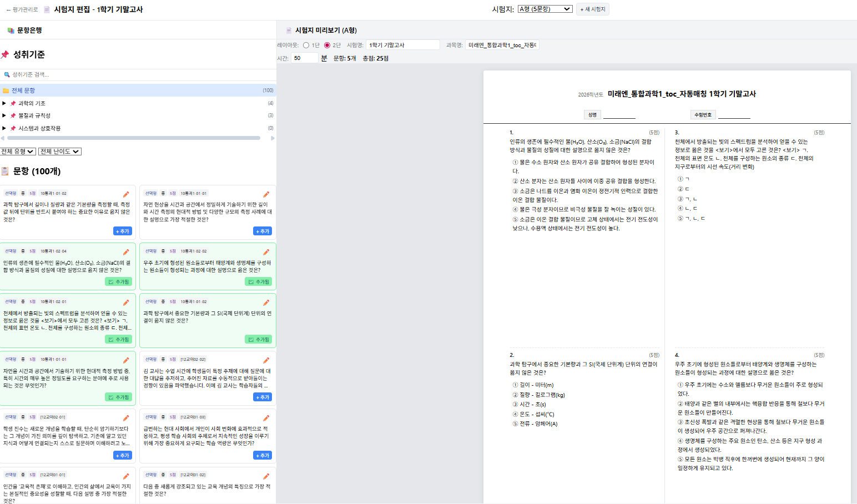This screenshot has height=504, width=857.
Task: Select the 1단 layout radio button
Action: pos(305,46)
